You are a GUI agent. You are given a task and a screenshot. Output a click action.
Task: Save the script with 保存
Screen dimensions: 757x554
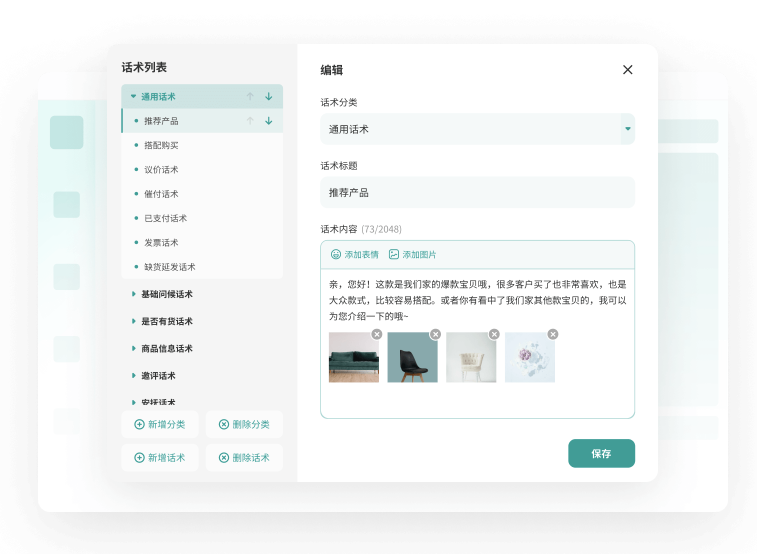point(602,453)
